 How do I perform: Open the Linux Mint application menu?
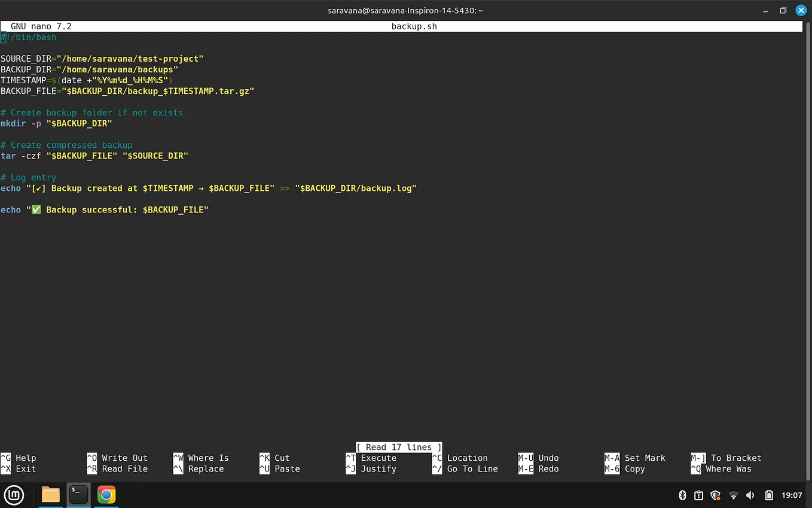13,495
